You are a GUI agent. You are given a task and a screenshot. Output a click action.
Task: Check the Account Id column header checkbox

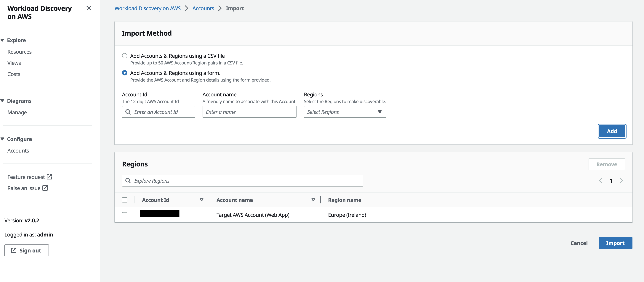(x=125, y=200)
